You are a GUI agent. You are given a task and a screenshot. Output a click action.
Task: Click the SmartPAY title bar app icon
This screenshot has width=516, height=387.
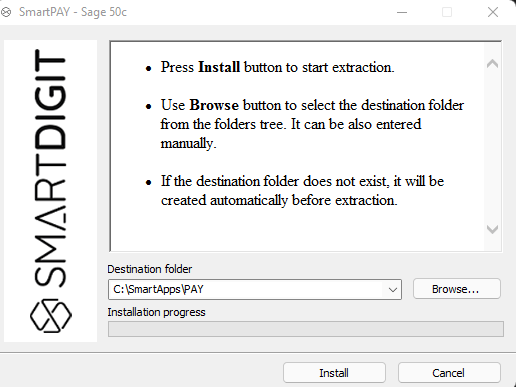click(x=6, y=12)
